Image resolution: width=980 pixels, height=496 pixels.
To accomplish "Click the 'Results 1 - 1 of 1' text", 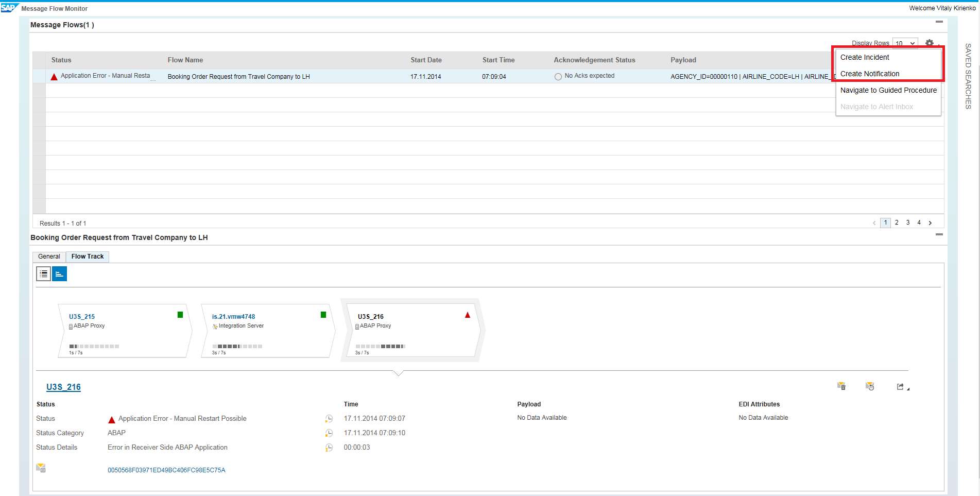I will click(63, 224).
